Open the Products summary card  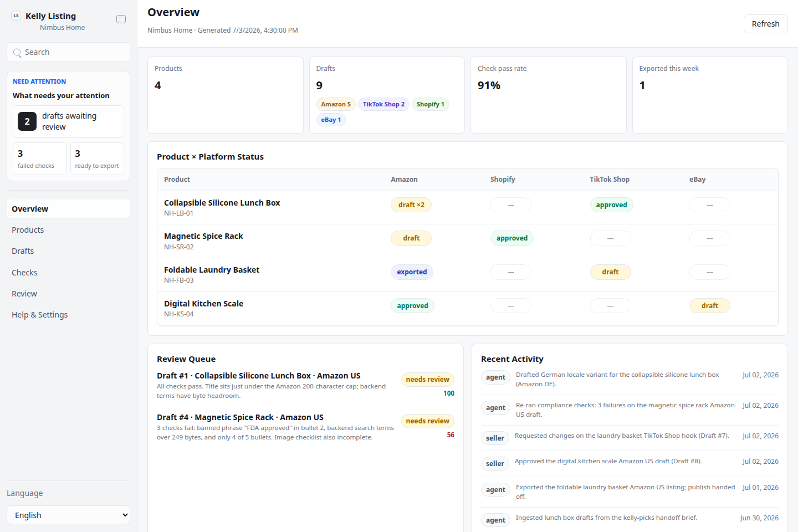[226, 95]
